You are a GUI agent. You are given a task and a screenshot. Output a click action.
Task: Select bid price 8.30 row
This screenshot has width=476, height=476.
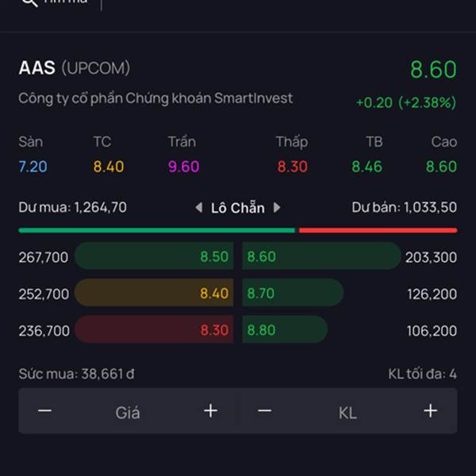pyautogui.click(x=154, y=330)
